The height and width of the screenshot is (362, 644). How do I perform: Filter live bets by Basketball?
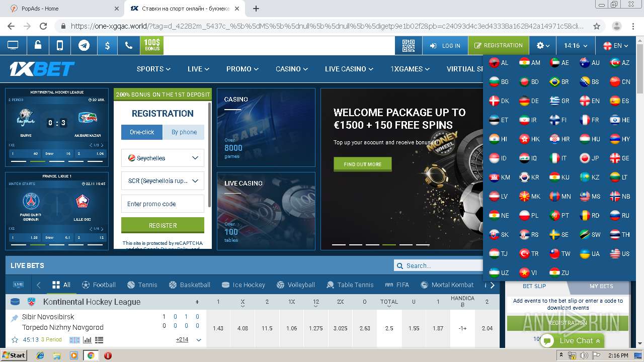pyautogui.click(x=190, y=285)
